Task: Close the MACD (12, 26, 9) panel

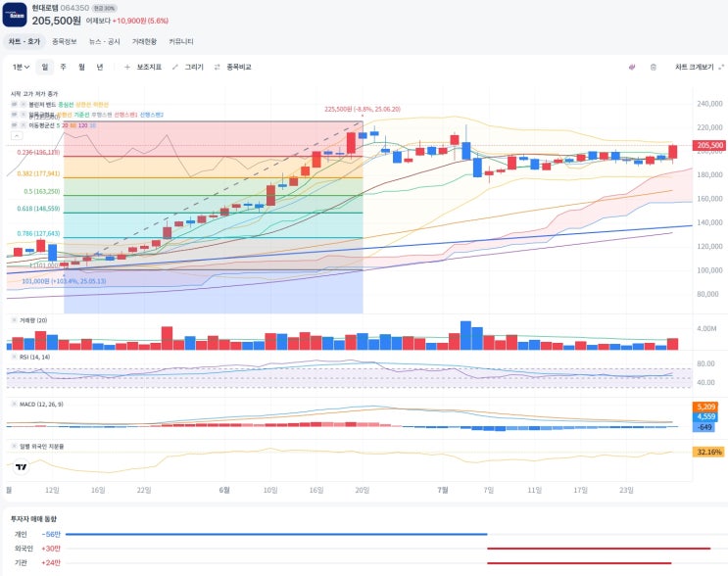Action: [15, 405]
